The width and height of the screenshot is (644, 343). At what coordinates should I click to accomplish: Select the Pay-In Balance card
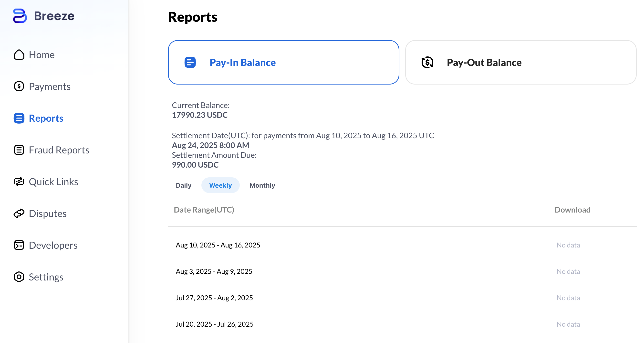coord(283,62)
